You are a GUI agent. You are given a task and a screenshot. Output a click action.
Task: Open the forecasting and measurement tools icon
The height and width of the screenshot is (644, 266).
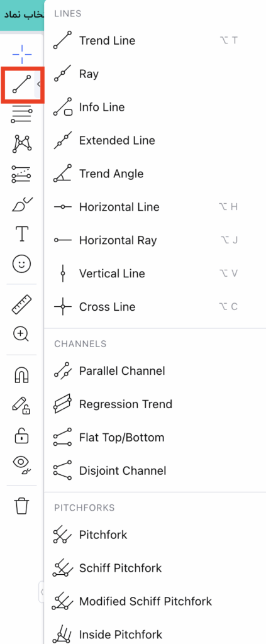(x=21, y=174)
